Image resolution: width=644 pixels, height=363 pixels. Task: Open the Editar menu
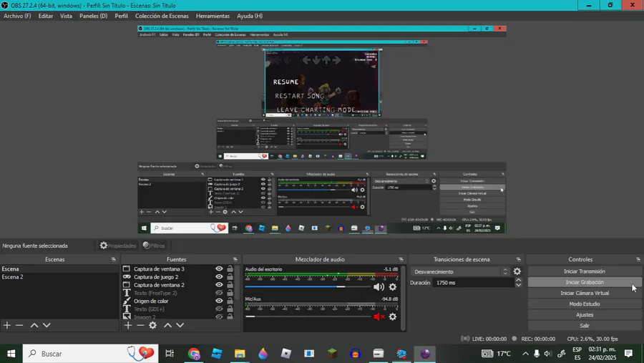pyautogui.click(x=46, y=16)
